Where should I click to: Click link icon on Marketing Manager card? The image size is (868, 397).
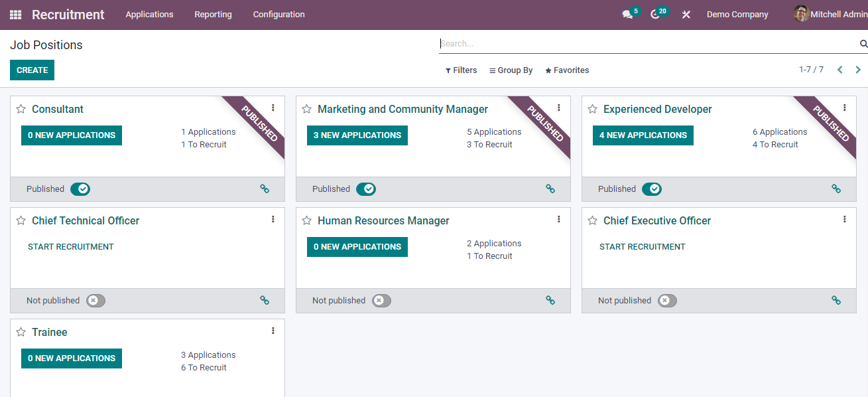tap(550, 189)
